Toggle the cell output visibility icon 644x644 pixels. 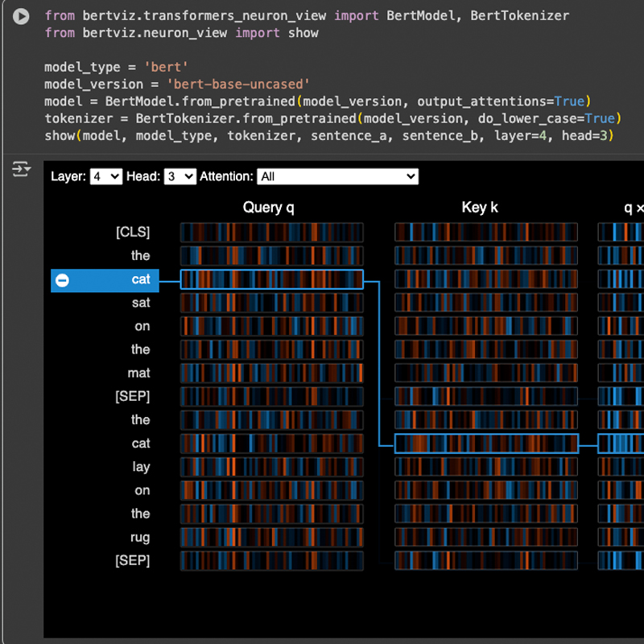tap(21, 169)
